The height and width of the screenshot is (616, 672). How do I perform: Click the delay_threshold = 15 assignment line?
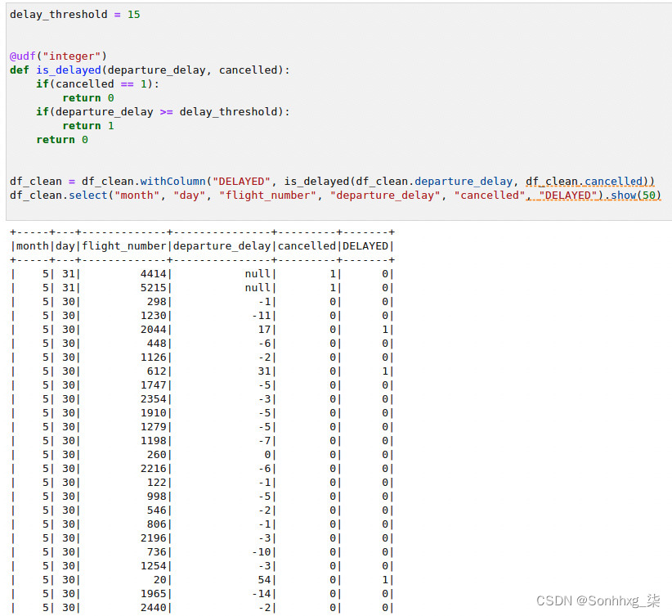click(x=74, y=15)
